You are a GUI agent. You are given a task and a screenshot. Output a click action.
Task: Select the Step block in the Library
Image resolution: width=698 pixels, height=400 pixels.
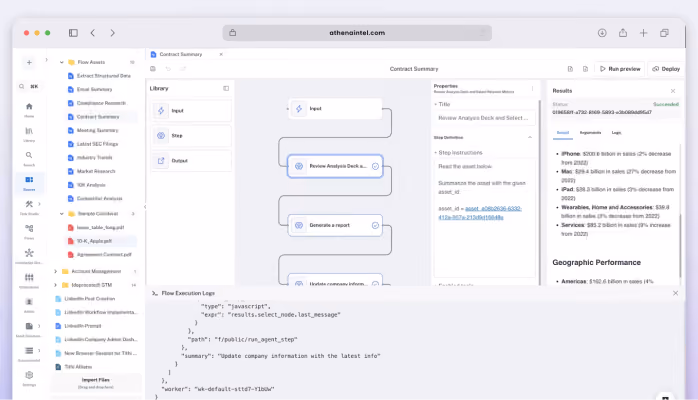[x=191, y=135]
